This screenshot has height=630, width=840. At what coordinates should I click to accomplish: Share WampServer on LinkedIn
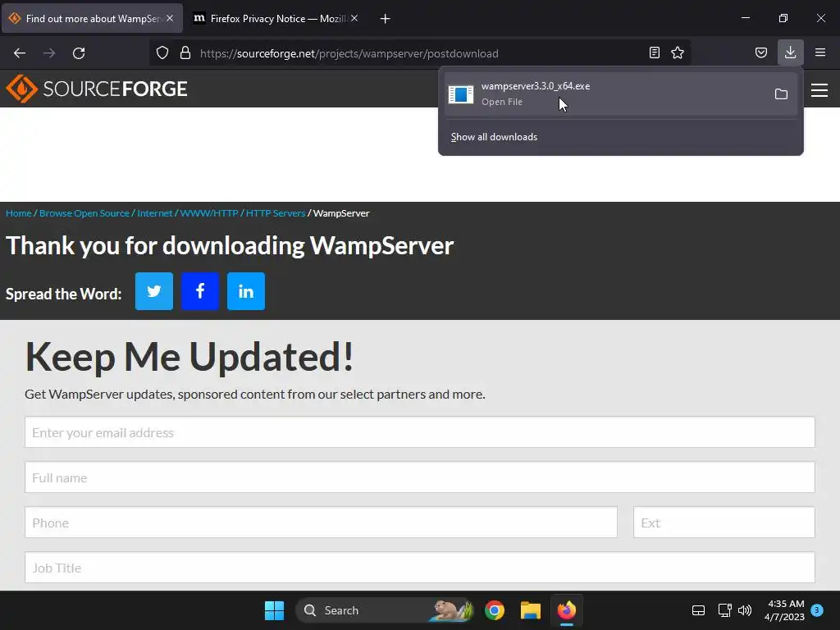pos(246,291)
